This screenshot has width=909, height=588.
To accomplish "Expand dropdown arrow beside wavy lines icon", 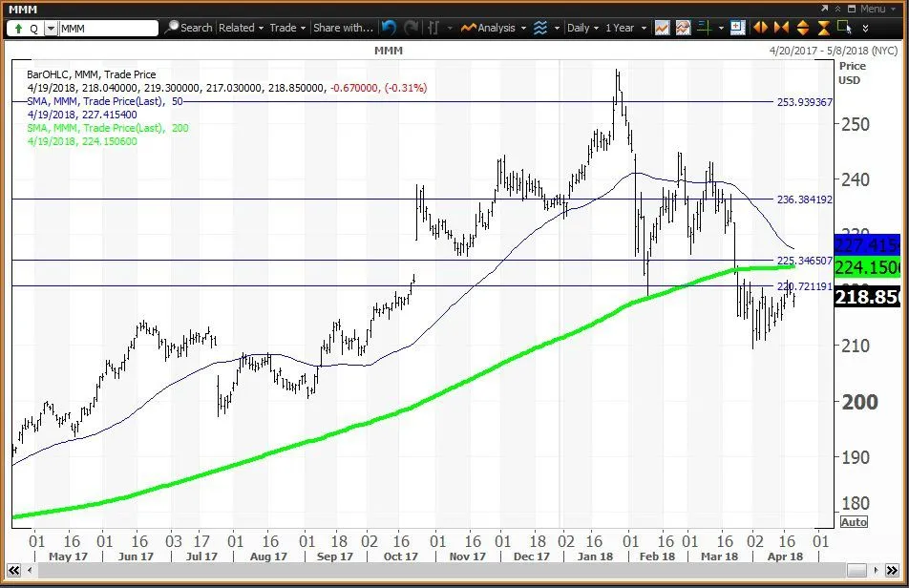I will [x=557, y=28].
